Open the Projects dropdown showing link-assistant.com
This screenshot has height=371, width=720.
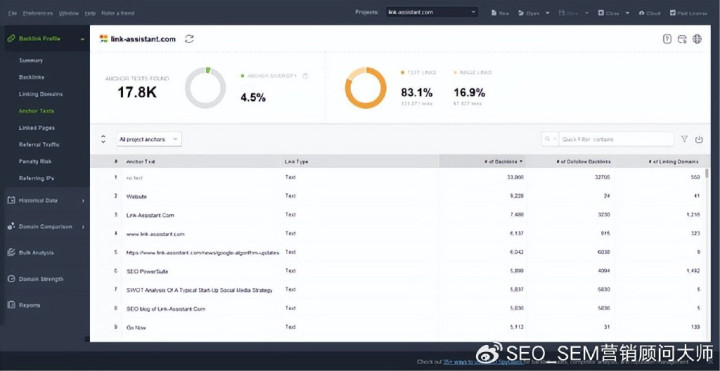(432, 12)
